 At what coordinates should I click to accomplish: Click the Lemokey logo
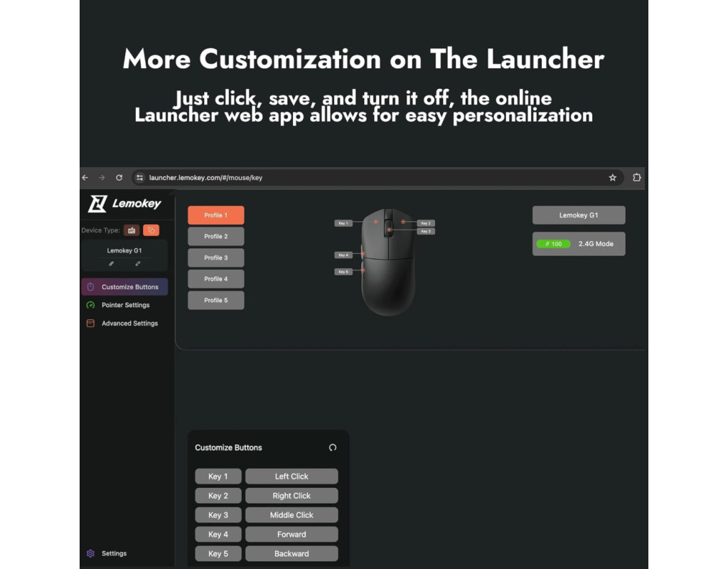tap(125, 203)
